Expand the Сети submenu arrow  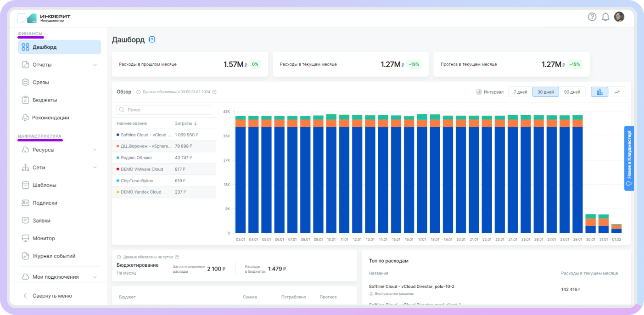(95, 168)
